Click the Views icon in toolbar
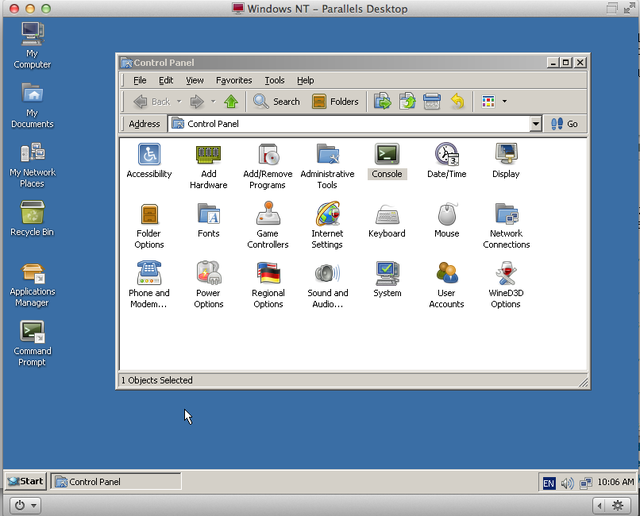The image size is (640, 516). (488, 101)
